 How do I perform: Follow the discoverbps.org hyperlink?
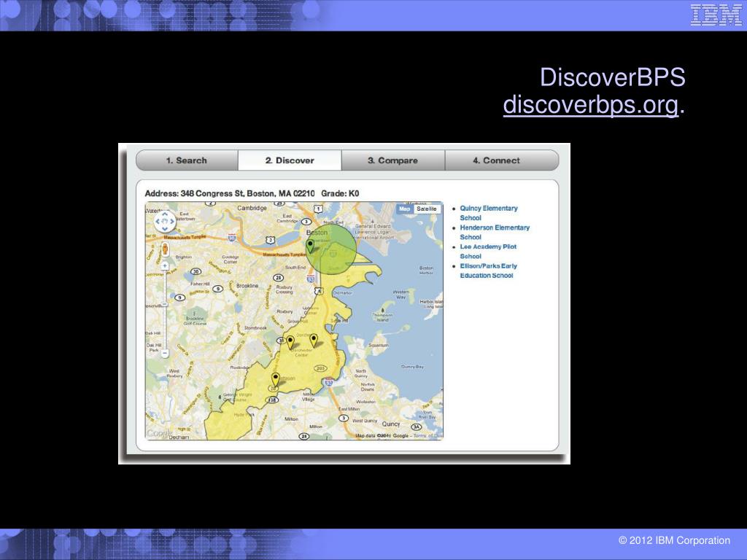(x=591, y=104)
